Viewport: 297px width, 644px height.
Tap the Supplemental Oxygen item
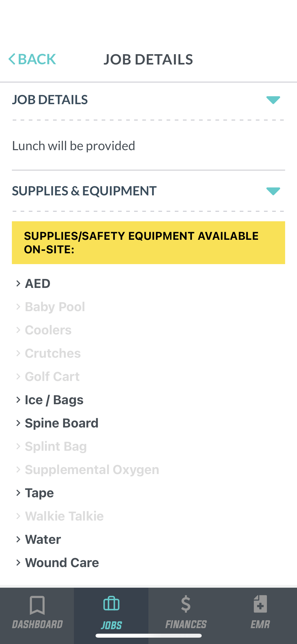click(92, 470)
